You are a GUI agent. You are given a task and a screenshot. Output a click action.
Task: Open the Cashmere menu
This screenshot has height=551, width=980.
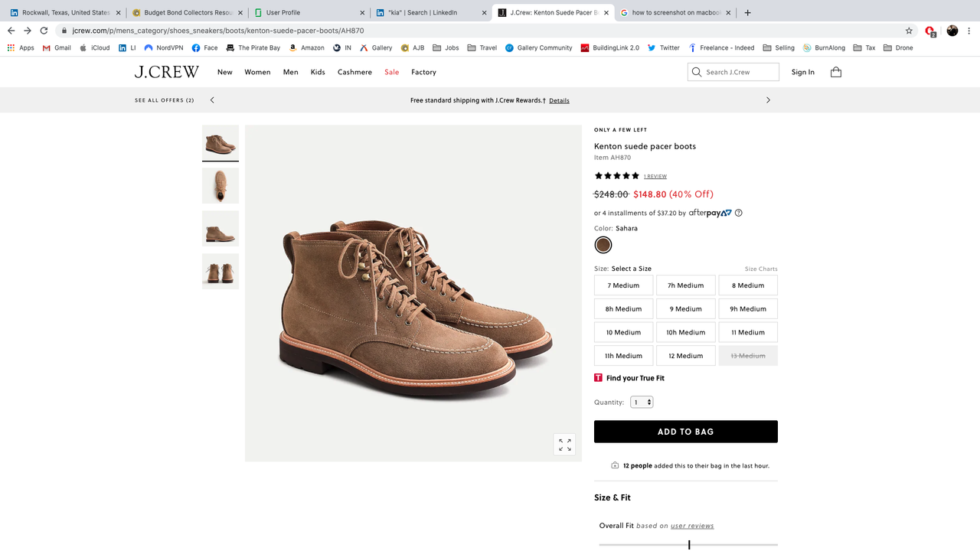(354, 72)
